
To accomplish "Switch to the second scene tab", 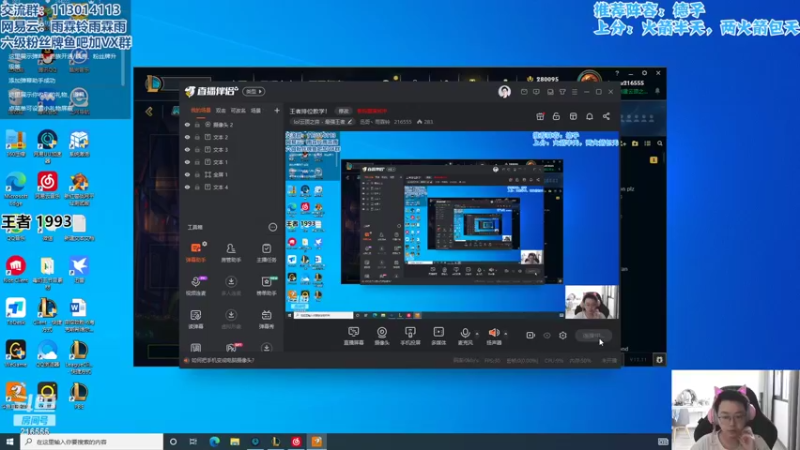I will point(220,110).
